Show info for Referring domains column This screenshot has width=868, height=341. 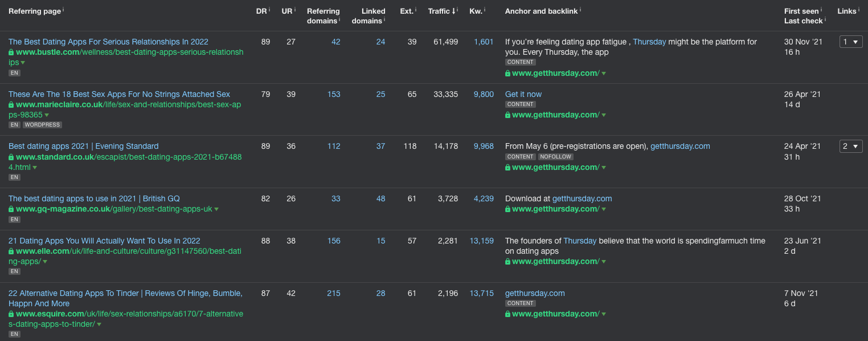[x=340, y=19]
